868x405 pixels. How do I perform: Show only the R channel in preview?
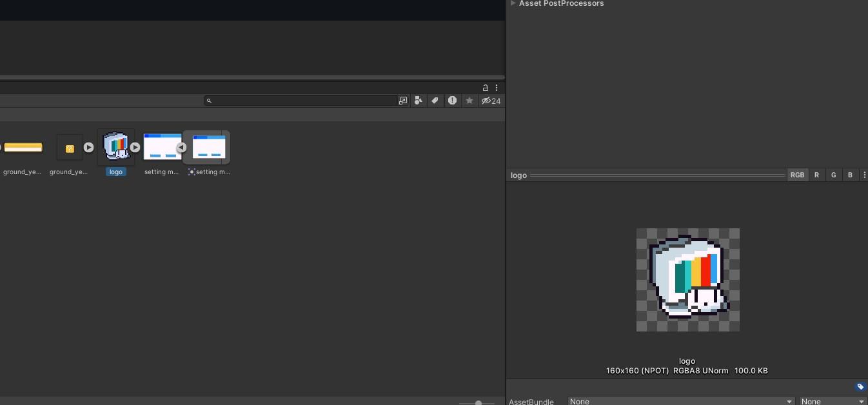tap(816, 175)
